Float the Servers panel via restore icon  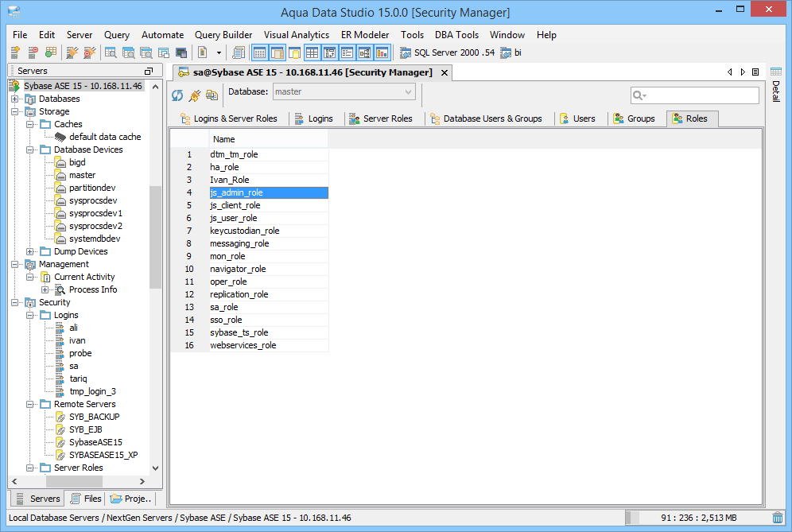click(149, 71)
